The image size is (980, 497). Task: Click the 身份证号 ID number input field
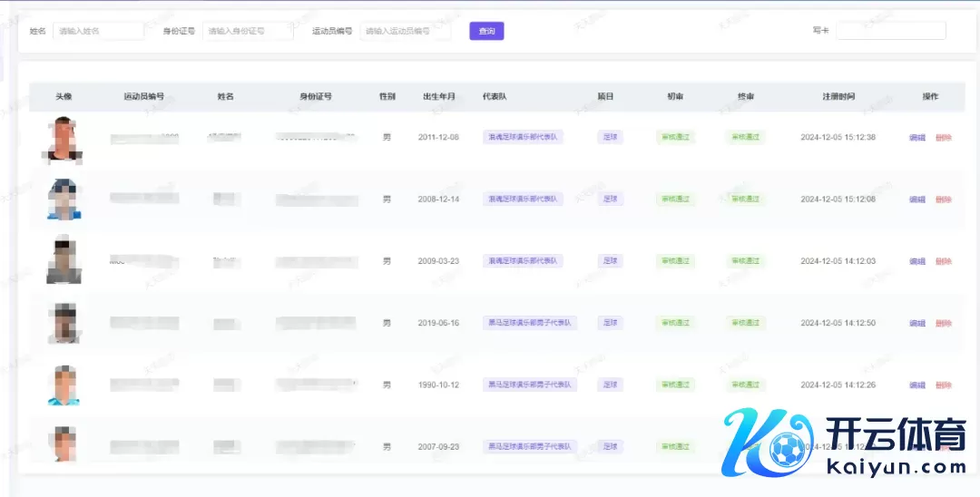click(x=248, y=31)
